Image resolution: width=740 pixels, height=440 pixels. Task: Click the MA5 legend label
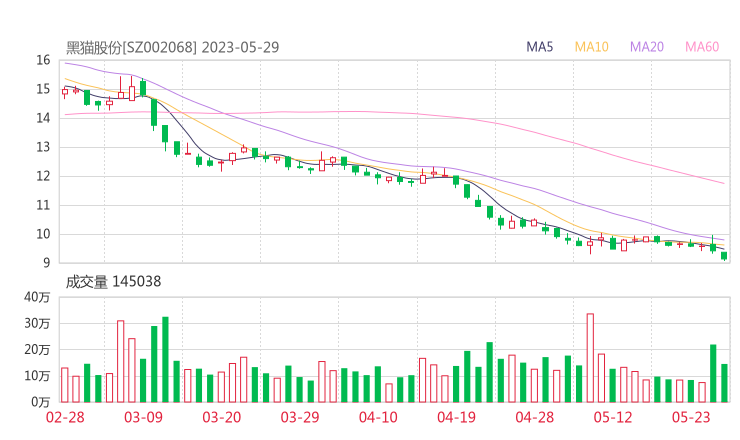[539, 47]
